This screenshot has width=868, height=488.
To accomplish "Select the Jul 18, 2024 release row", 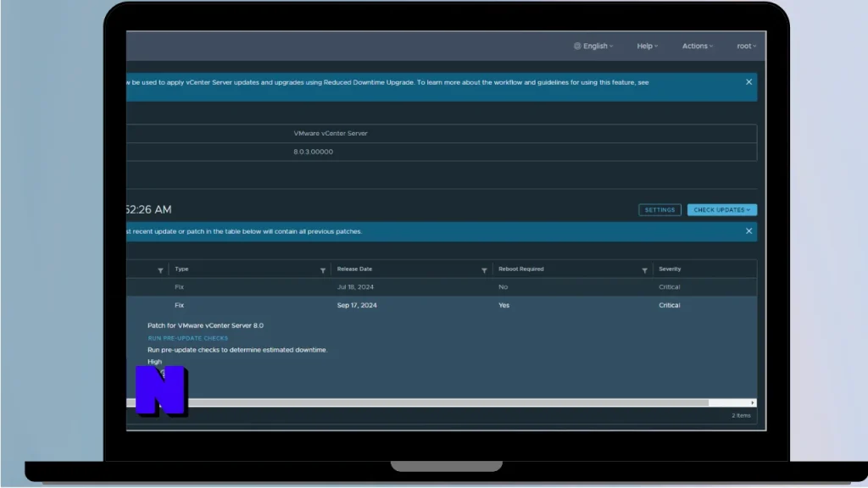I will tap(441, 286).
